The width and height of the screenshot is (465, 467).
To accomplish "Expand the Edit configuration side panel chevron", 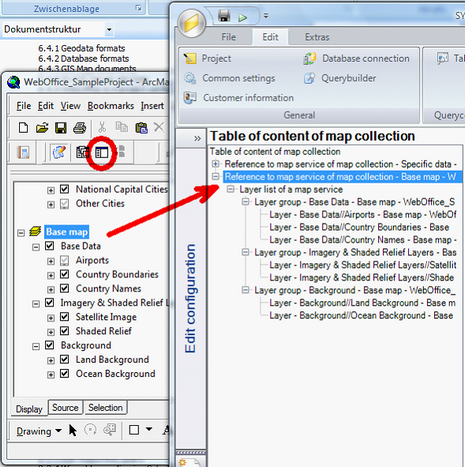I will point(197,138).
